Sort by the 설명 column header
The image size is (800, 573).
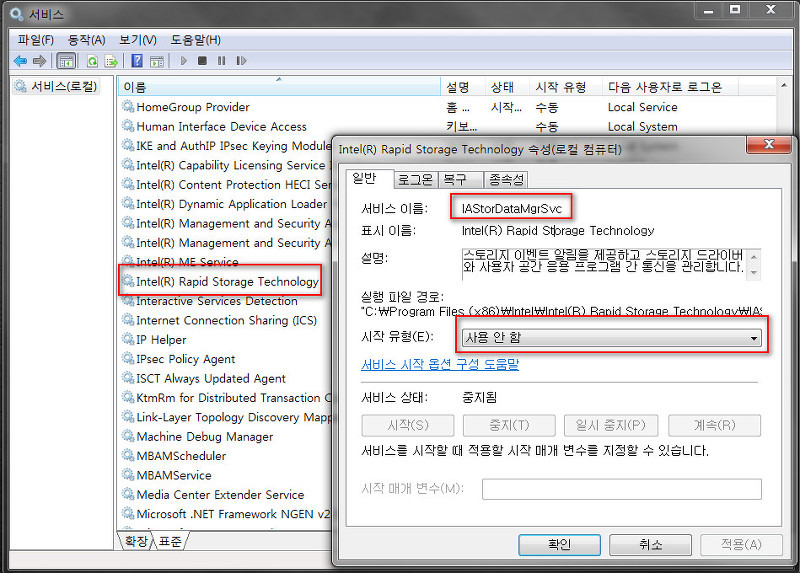click(x=463, y=87)
